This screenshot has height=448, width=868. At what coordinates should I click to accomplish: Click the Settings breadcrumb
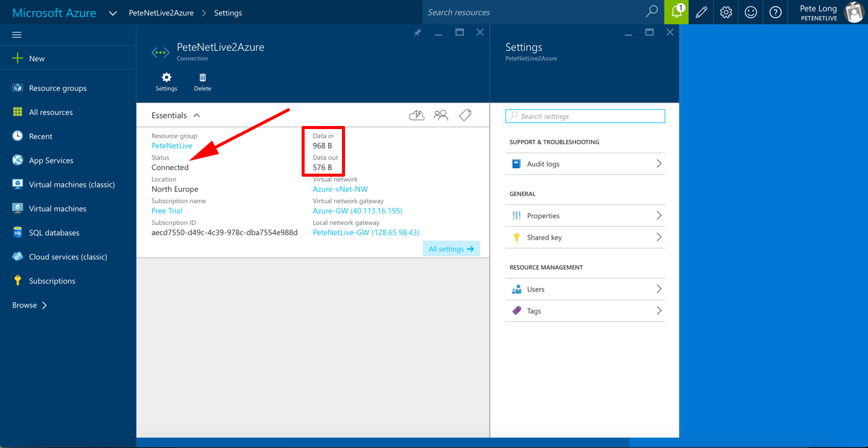coord(228,13)
